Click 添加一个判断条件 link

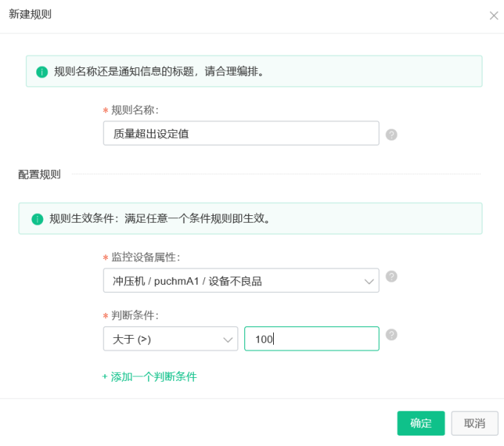point(149,376)
